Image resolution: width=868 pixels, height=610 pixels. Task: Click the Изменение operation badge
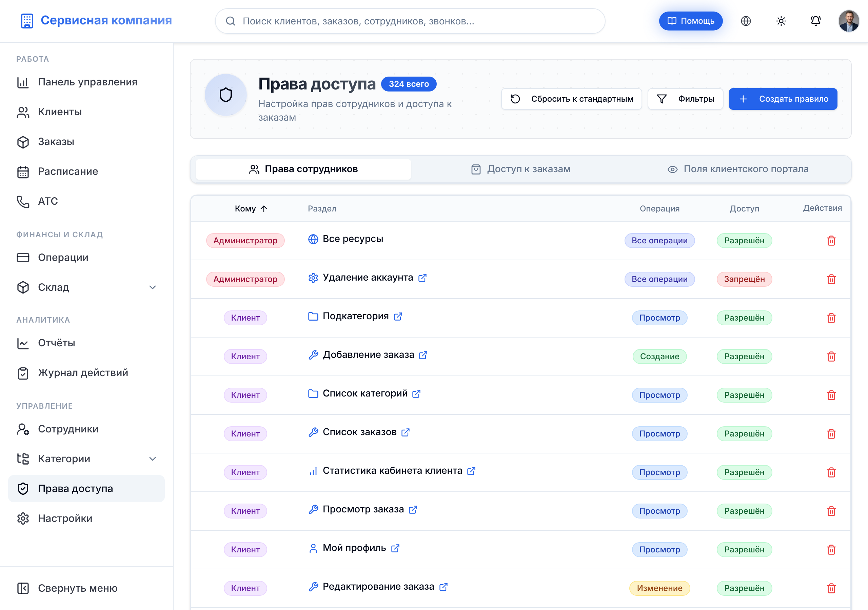coord(659,588)
